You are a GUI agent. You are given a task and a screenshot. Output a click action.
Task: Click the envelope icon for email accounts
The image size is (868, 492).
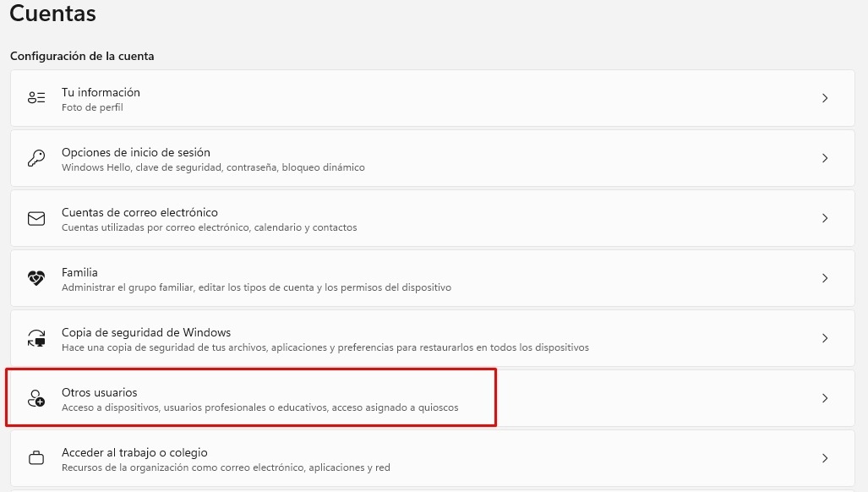36,218
